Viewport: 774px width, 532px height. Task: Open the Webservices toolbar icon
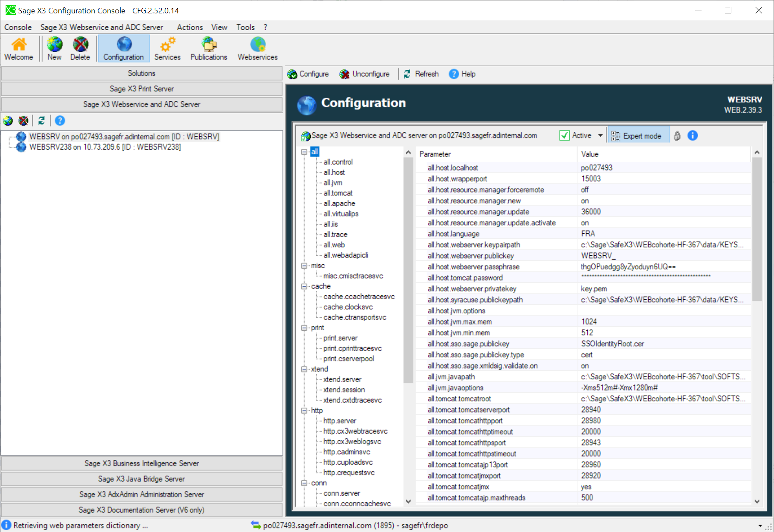(x=257, y=47)
